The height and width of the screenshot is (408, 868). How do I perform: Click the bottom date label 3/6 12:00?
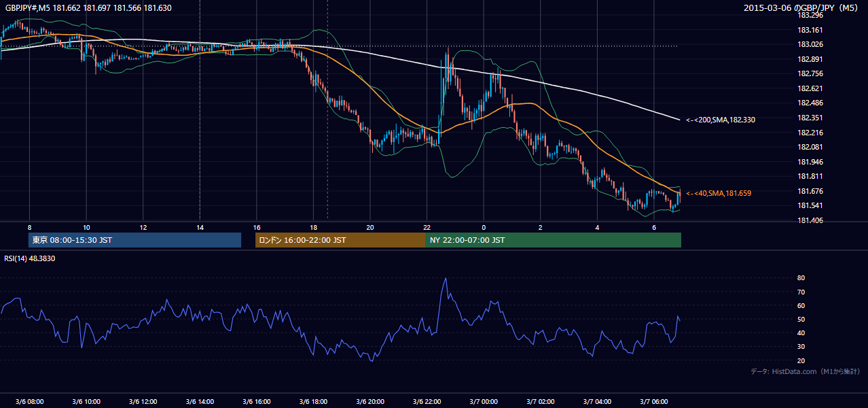tap(143, 401)
